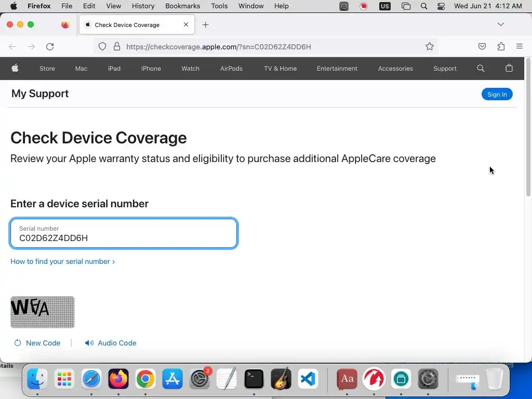Open GarageBand from the Dock
The height and width of the screenshot is (399, 532).
281,379
